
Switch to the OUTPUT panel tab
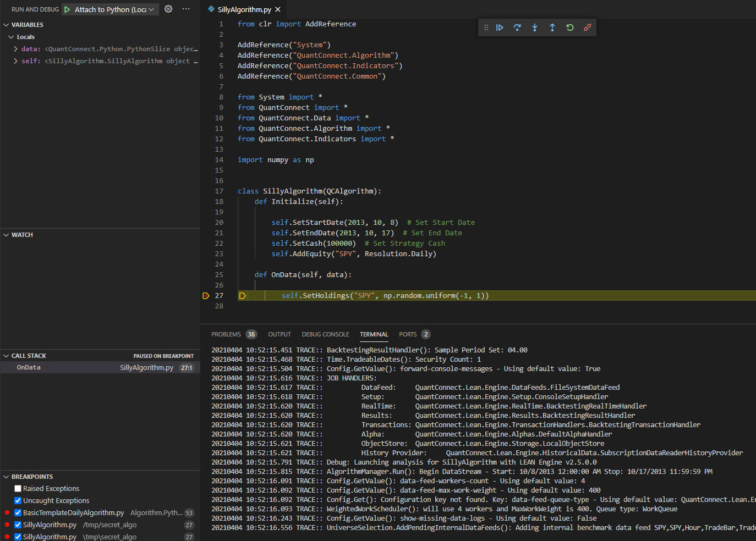(x=280, y=334)
